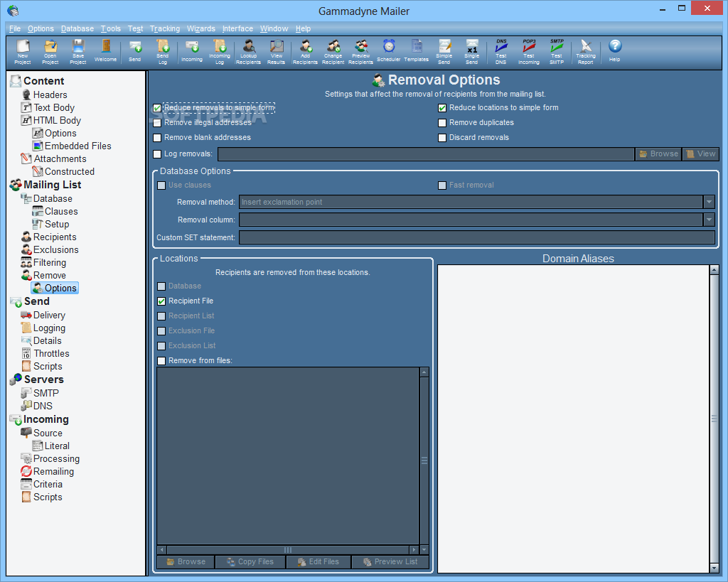Click the Help question mark icon
728x582 pixels.
pyautogui.click(x=615, y=50)
